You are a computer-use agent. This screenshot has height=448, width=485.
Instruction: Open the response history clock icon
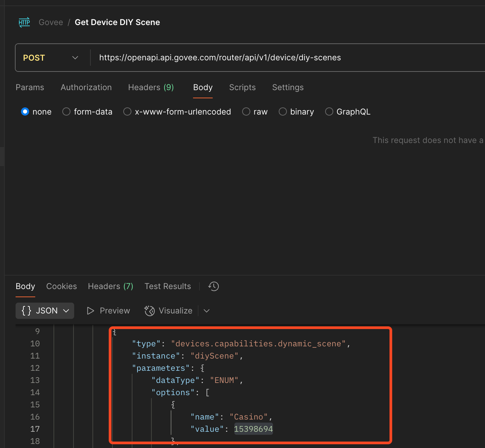214,286
